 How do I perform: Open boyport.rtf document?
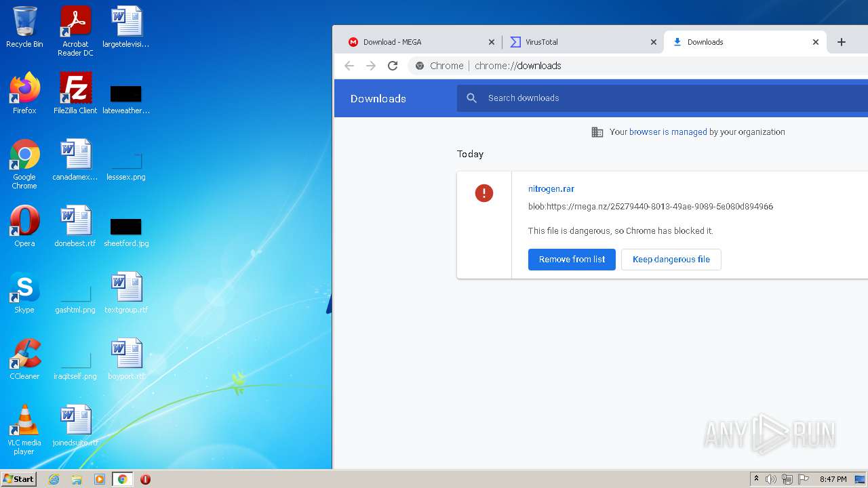click(126, 359)
